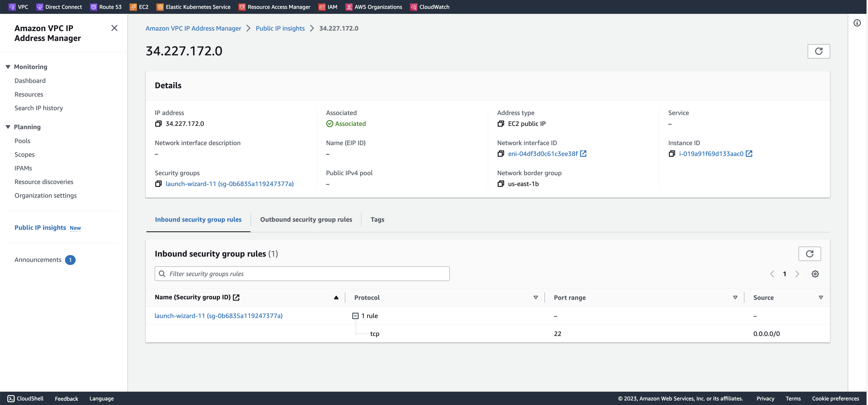The height and width of the screenshot is (405, 868).
Task: Collapse the 1 rule tree row
Action: 355,316
